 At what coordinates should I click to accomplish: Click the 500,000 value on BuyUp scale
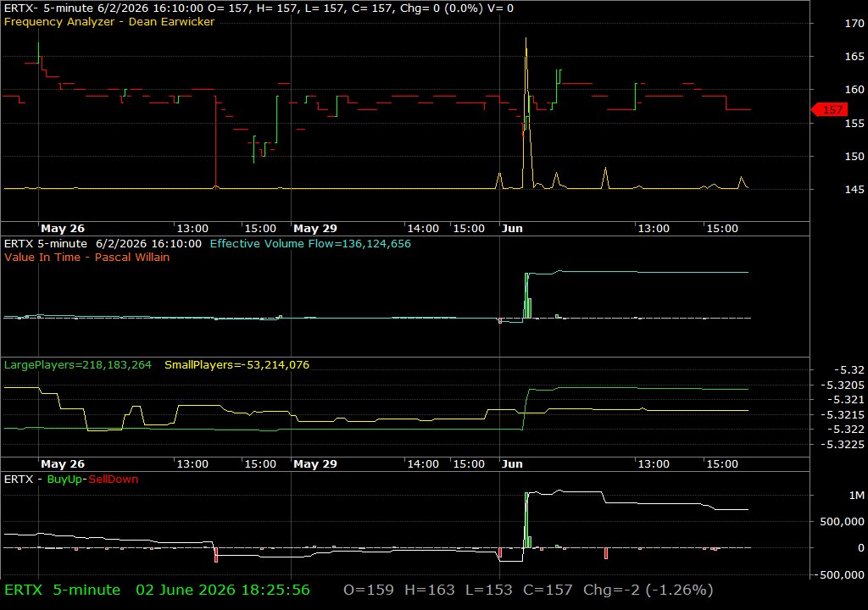[842, 521]
